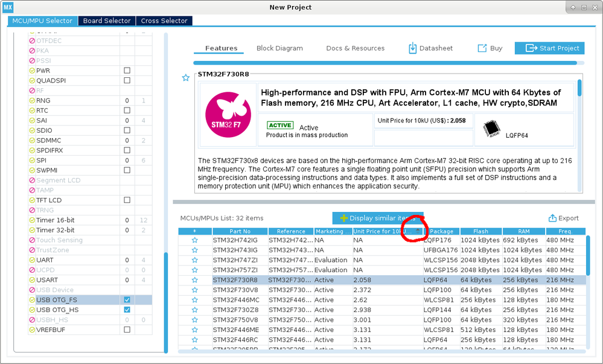Enable the QUADSPI checkbox
Image resolution: width=603 pixels, height=364 pixels.
point(127,80)
